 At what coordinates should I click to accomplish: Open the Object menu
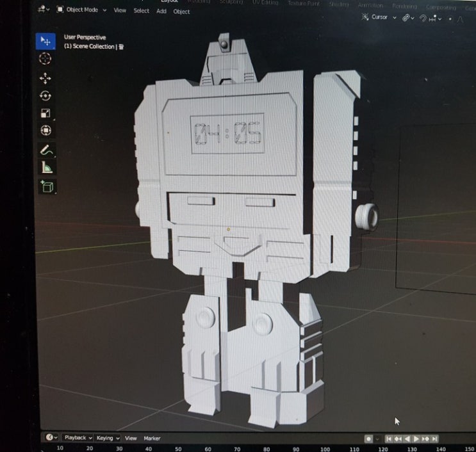click(181, 12)
